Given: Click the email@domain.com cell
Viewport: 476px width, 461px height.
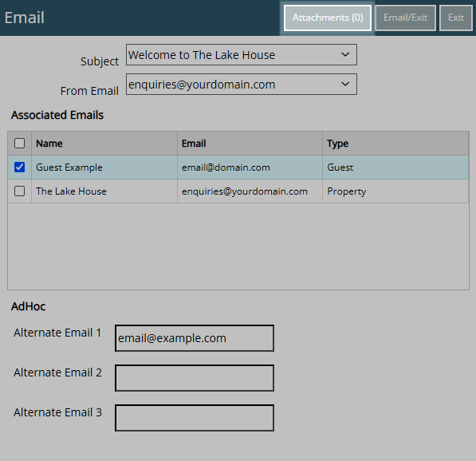Looking at the screenshot, I should coord(250,167).
